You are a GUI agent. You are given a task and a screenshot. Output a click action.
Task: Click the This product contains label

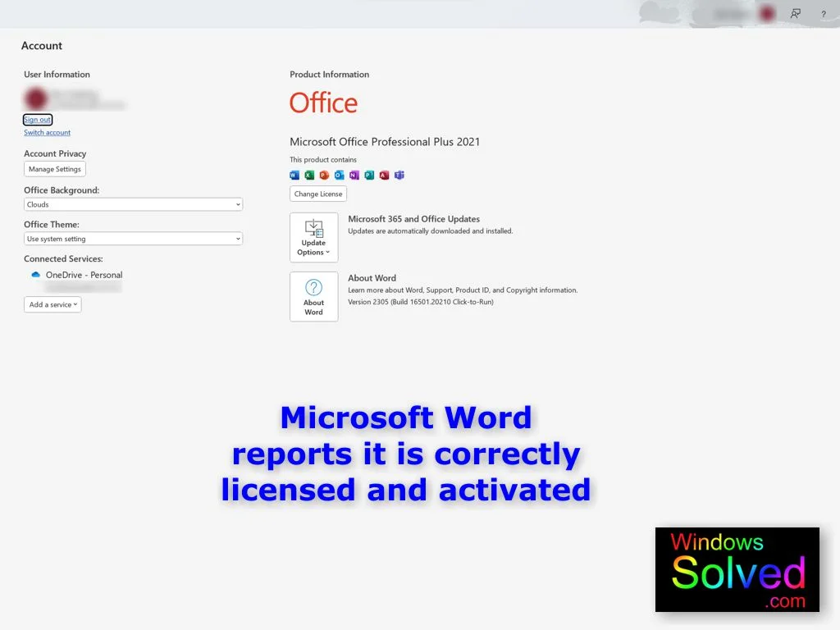(323, 159)
